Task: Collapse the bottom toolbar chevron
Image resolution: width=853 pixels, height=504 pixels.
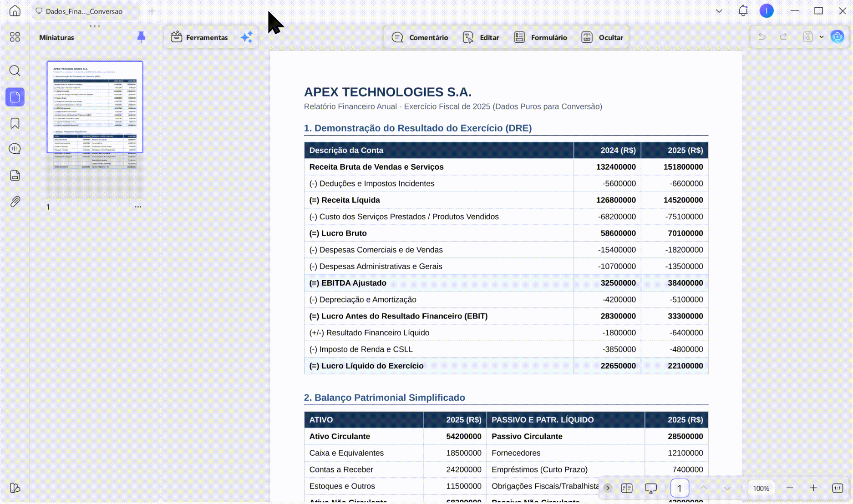Action: [608, 488]
